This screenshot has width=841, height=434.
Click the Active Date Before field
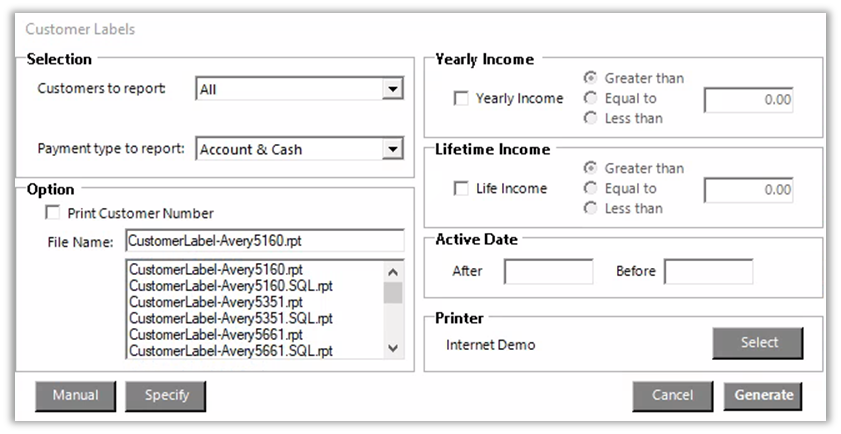click(708, 271)
